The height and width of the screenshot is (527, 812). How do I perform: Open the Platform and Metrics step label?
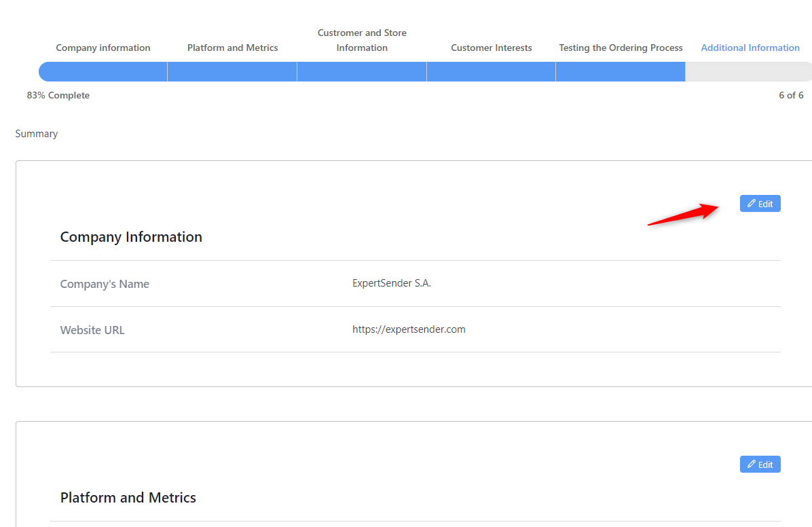tap(232, 48)
